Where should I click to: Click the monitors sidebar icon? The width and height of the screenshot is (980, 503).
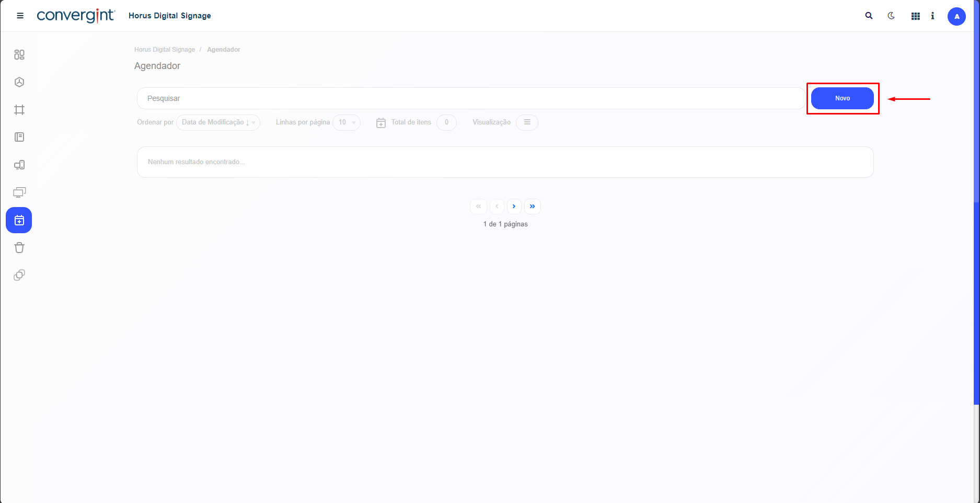19,192
